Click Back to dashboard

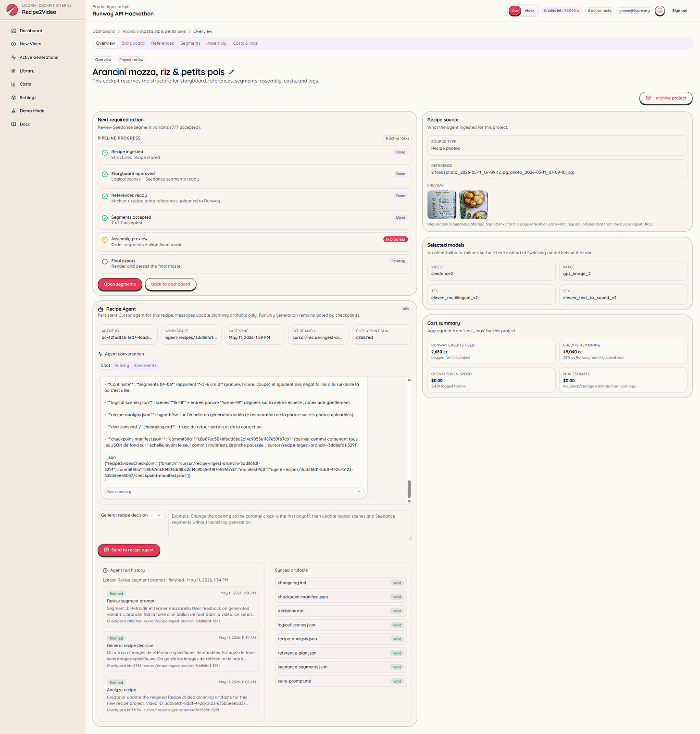click(171, 284)
